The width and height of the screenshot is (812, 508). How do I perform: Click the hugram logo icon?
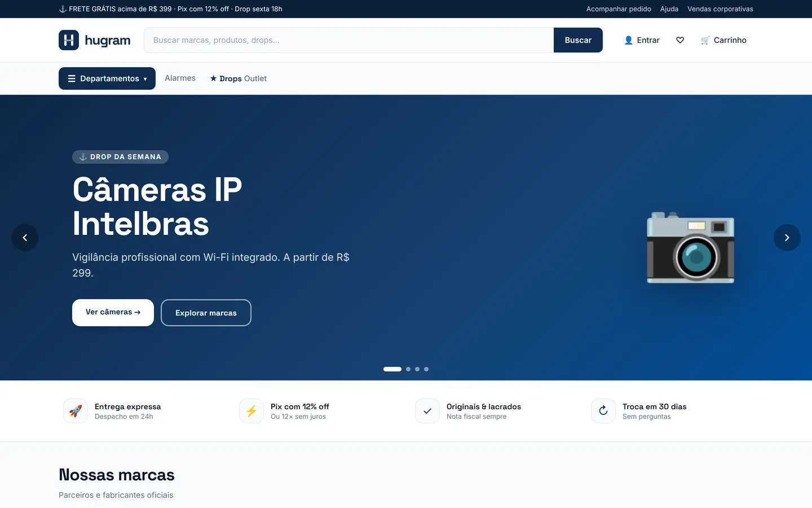(x=69, y=40)
